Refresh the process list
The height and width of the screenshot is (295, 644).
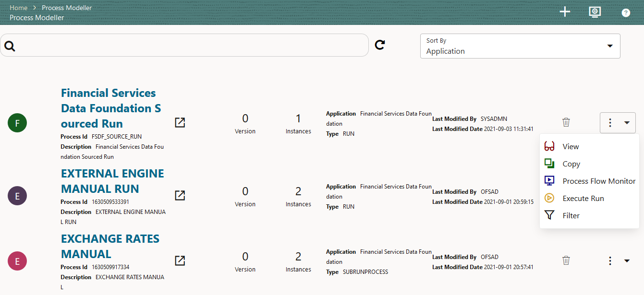380,45
